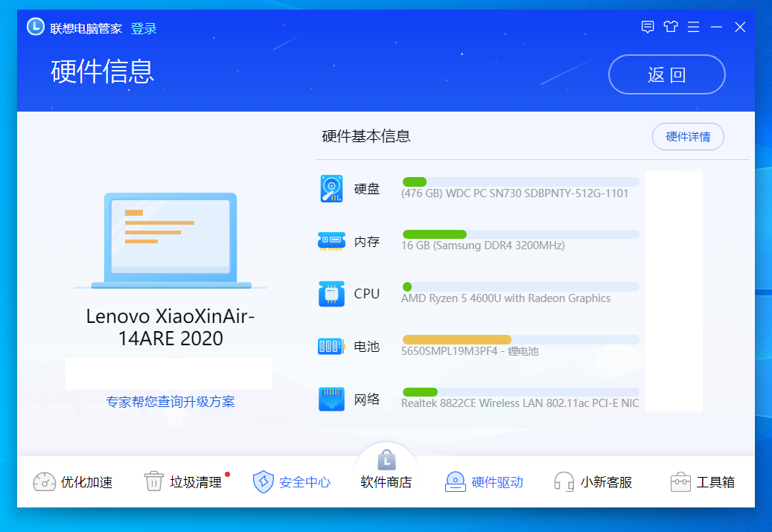Click the Lenovo XiaoXinAir-14ARE 2020 model name

pos(170,327)
